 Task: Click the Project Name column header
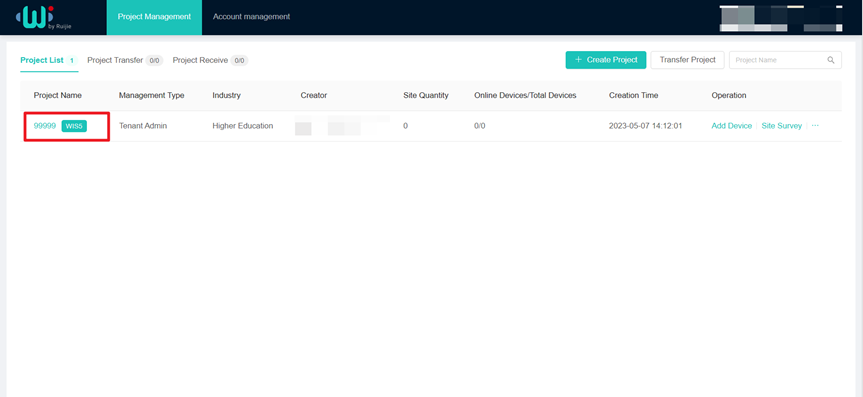[58, 95]
